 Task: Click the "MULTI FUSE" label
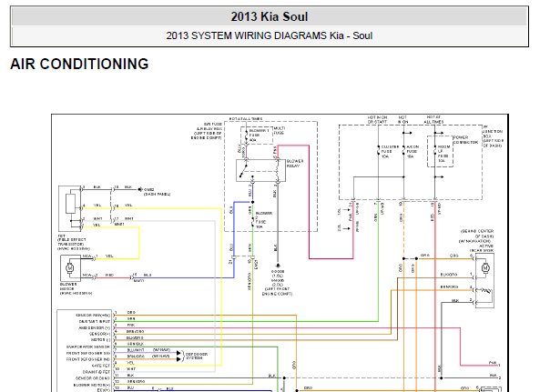280,131
